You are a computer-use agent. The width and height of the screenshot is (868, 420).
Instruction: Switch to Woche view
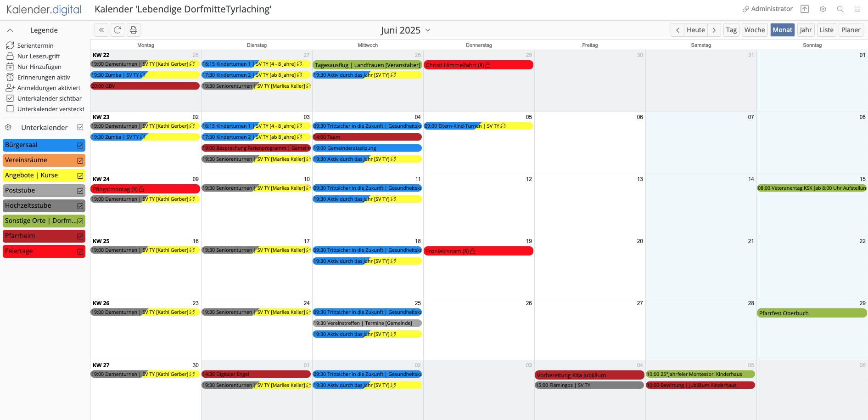pos(754,30)
